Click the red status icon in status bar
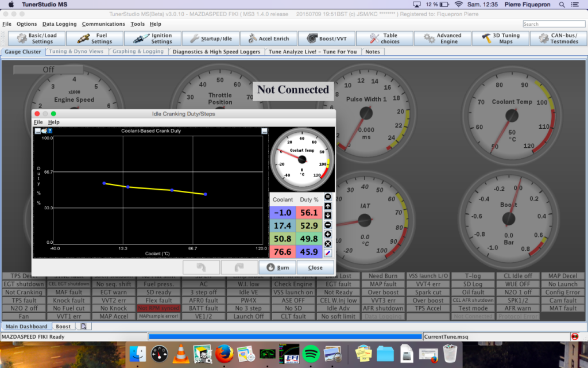 point(575,336)
